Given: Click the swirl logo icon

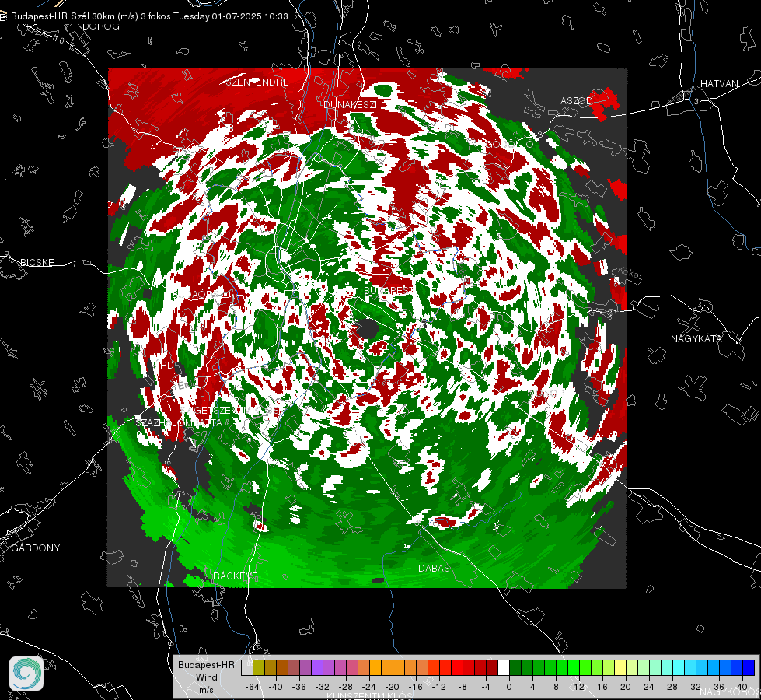Looking at the screenshot, I should [x=26, y=674].
